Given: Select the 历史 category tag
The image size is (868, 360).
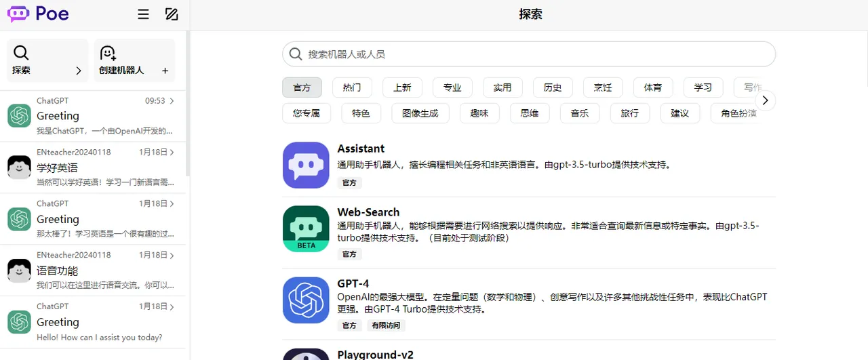Looking at the screenshot, I should pyautogui.click(x=553, y=87).
